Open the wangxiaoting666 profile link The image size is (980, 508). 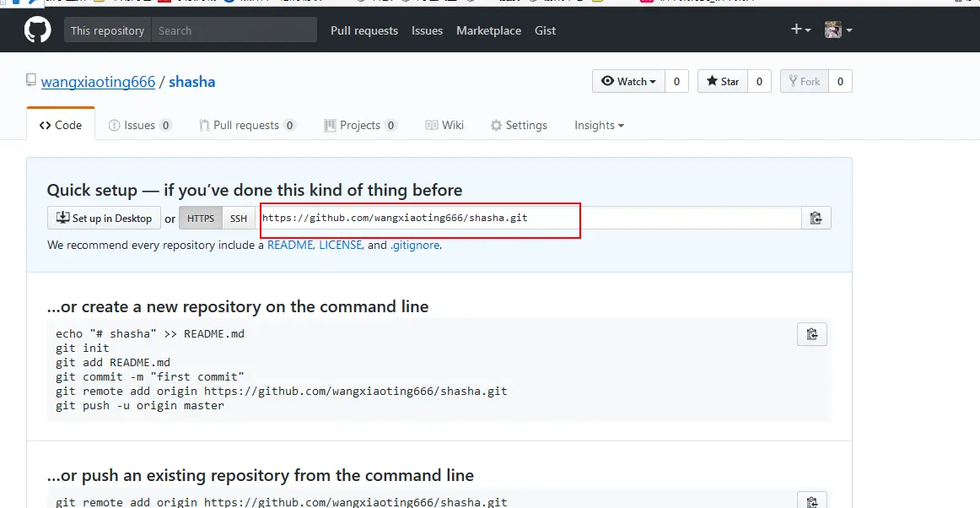[x=98, y=82]
